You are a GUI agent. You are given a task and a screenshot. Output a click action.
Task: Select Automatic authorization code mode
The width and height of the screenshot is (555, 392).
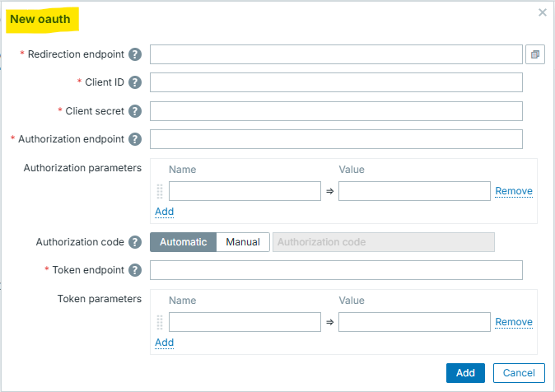pos(183,242)
